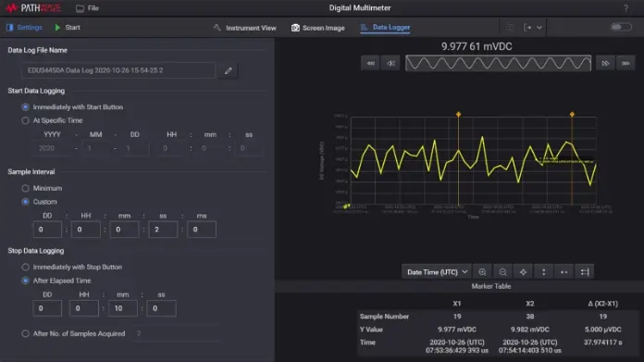
Task: Jump to first sample in overview
Action: (370, 63)
